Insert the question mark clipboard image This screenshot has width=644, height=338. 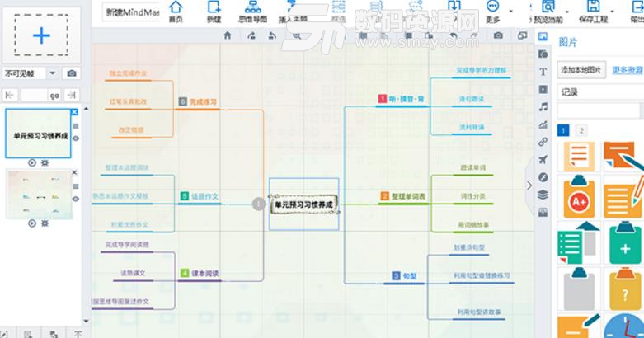coord(625,289)
